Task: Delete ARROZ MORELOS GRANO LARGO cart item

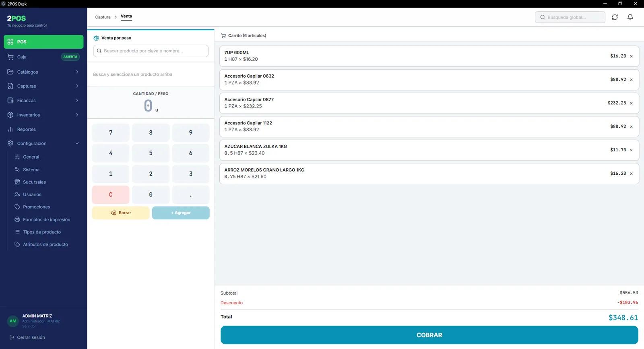Action: pyautogui.click(x=631, y=174)
